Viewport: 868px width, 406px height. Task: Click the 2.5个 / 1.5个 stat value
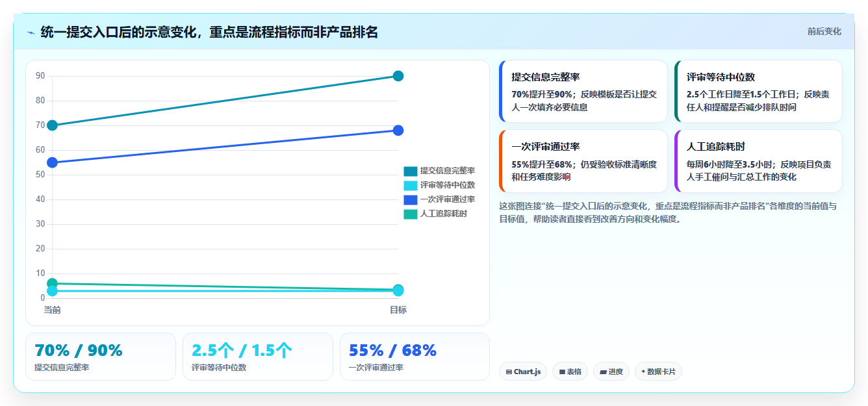point(242,350)
